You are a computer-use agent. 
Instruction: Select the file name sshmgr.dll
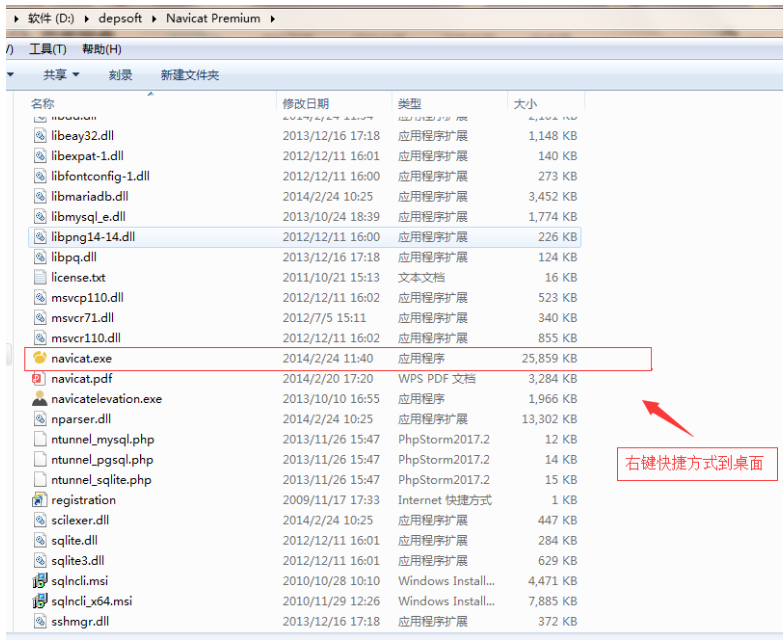(x=80, y=622)
